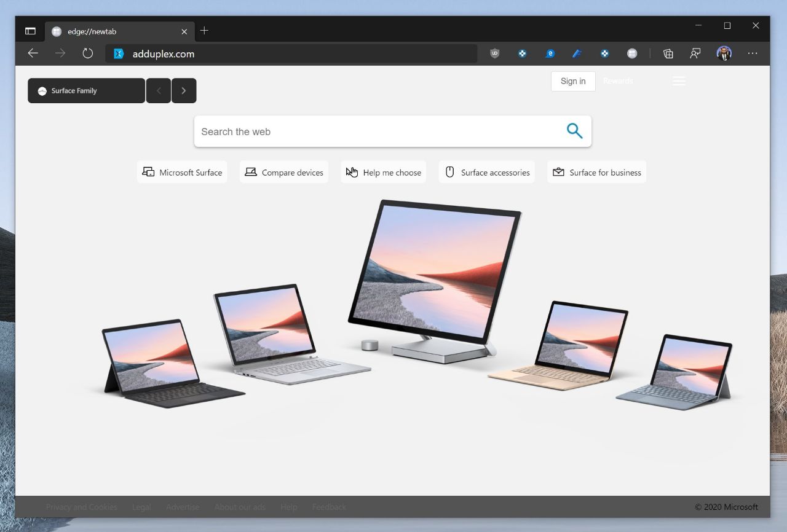
Task: Open the Surface accessories quick link
Action: pyautogui.click(x=487, y=172)
